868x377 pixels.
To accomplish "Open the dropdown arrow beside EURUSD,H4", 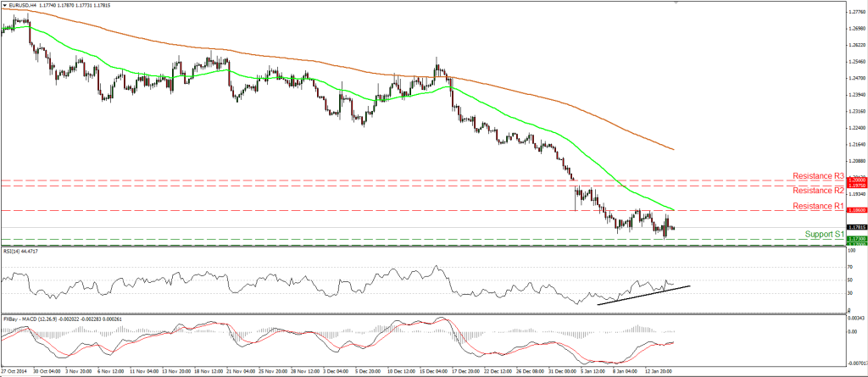I will pos(4,6).
